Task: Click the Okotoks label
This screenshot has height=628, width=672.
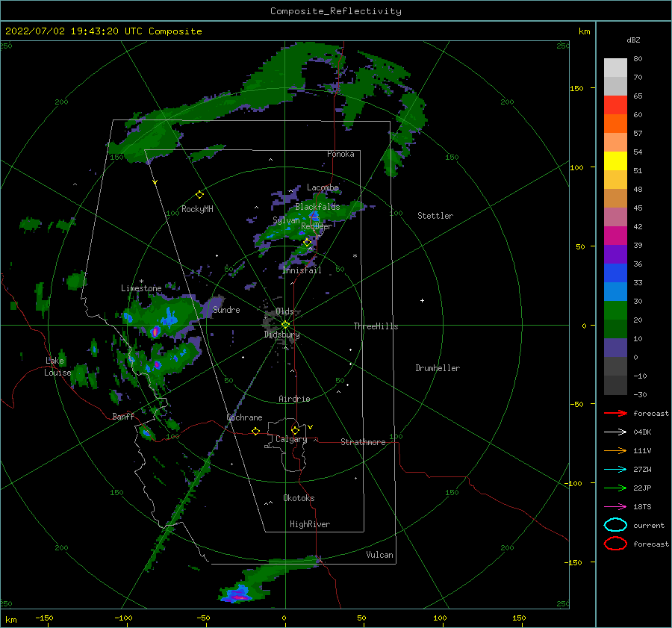Action: [x=299, y=498]
